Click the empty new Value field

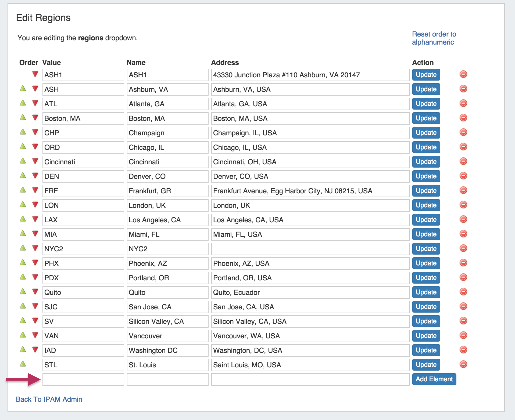[x=83, y=379]
